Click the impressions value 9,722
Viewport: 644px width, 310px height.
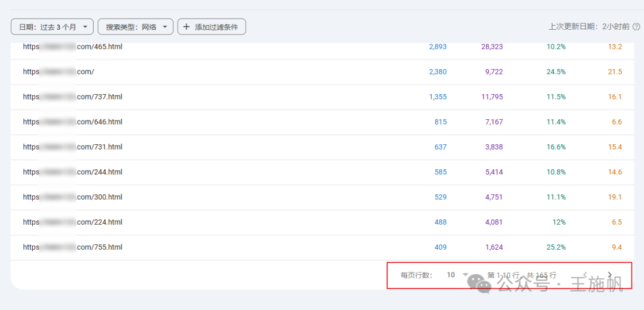(x=494, y=72)
